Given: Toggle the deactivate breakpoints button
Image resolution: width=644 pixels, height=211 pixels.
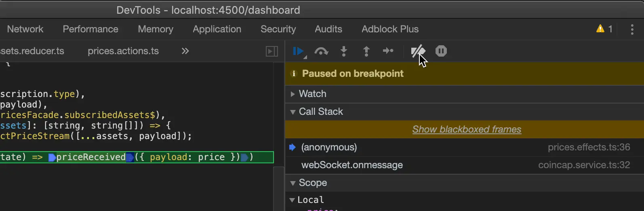Looking at the screenshot, I should click(417, 51).
